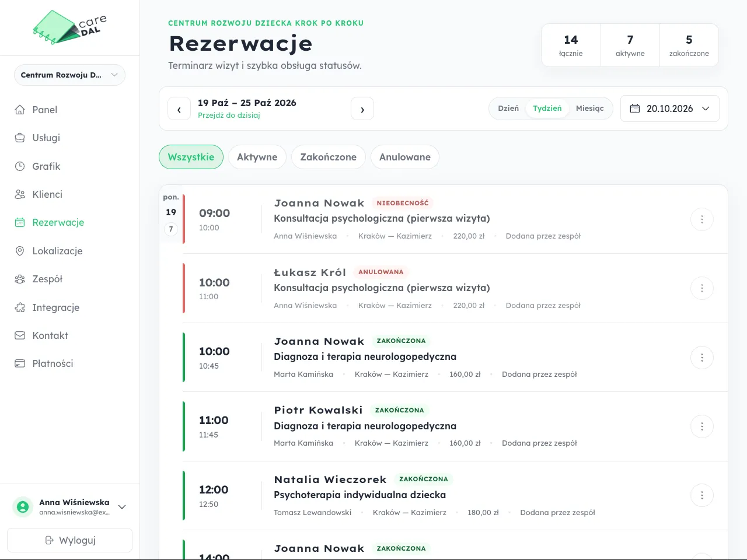Open options for Joanna Nowak 10:00 booking
This screenshot has height=560, width=747.
[702, 358]
